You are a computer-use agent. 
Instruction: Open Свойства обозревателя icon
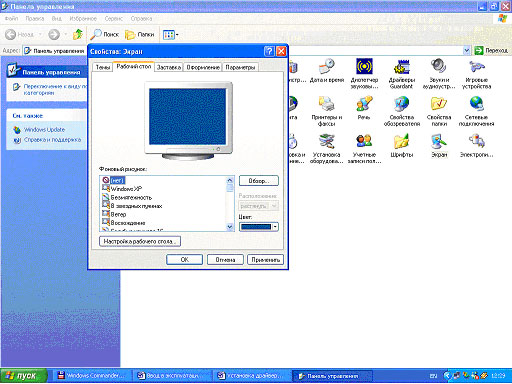(x=402, y=111)
